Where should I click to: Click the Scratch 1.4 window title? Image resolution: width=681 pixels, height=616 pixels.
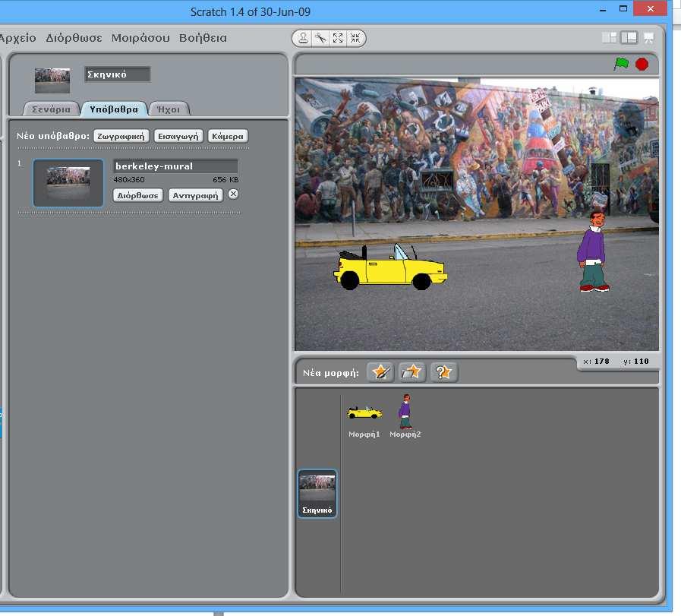(x=251, y=12)
